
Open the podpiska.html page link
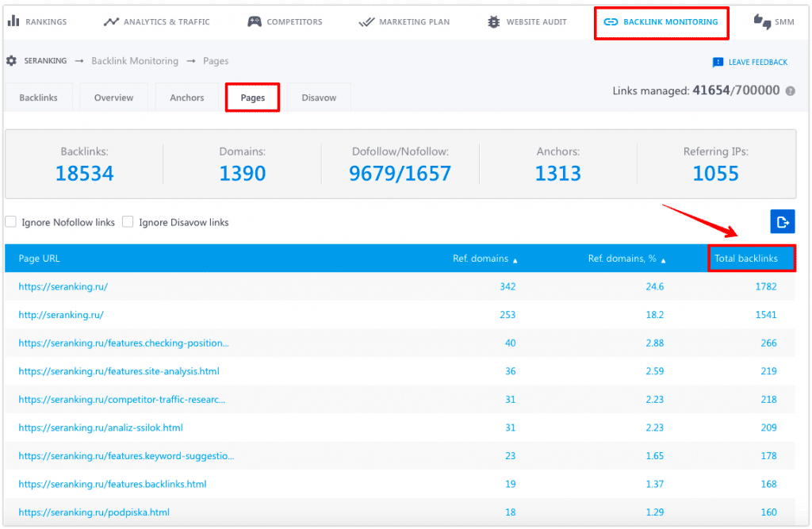click(94, 512)
